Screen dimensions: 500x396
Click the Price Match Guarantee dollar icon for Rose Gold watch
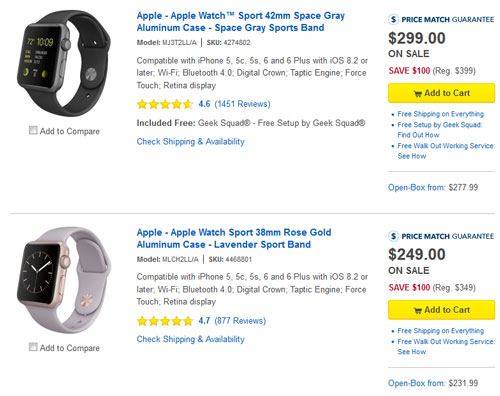pyautogui.click(x=394, y=236)
